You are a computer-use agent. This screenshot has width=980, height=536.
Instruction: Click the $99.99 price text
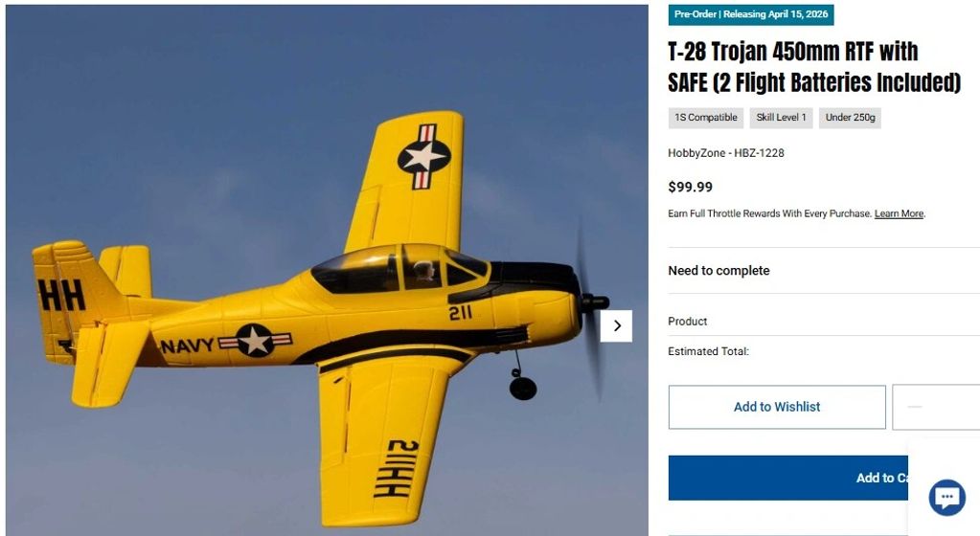coord(690,187)
